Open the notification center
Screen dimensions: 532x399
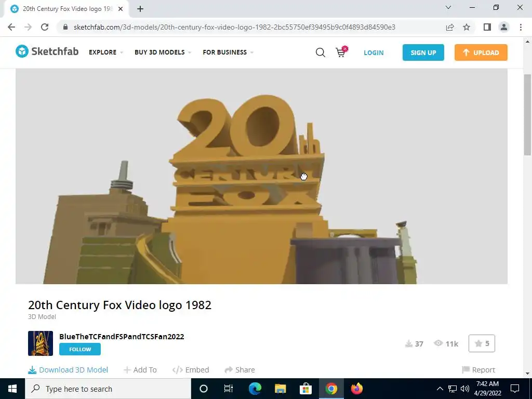point(515,389)
